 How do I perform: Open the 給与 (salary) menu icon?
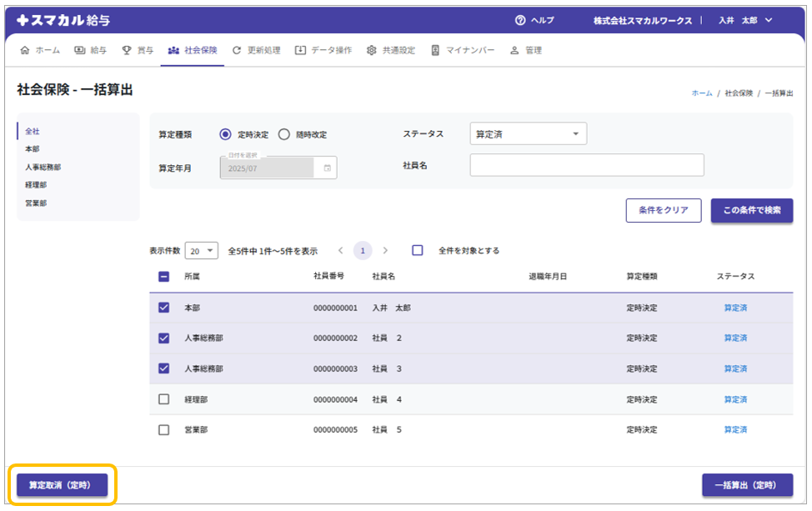(80, 50)
